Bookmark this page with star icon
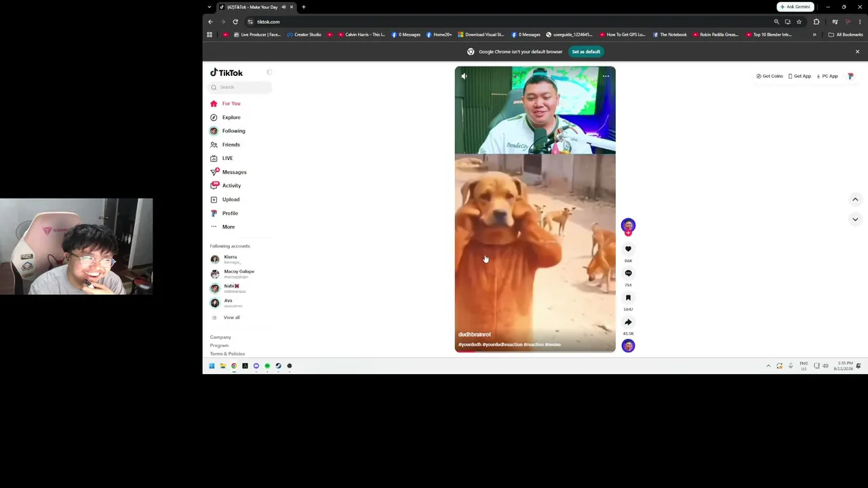868x488 pixels. coord(799,22)
